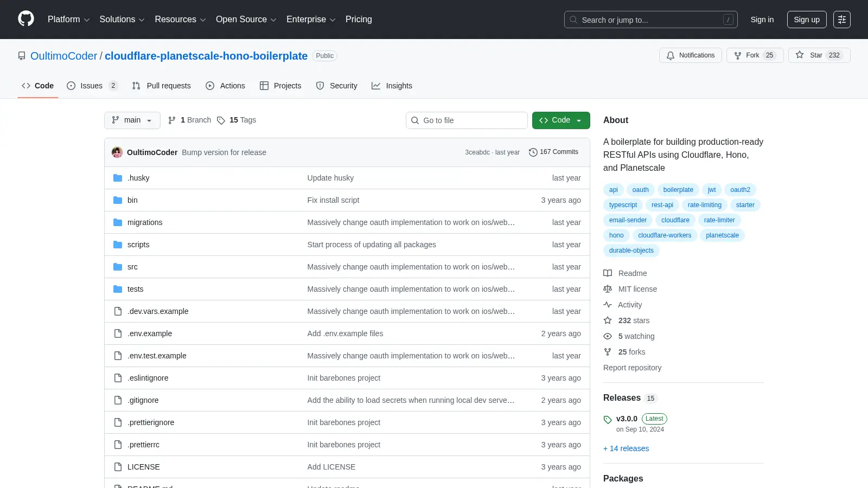Click the .husky folder icon

point(118,178)
